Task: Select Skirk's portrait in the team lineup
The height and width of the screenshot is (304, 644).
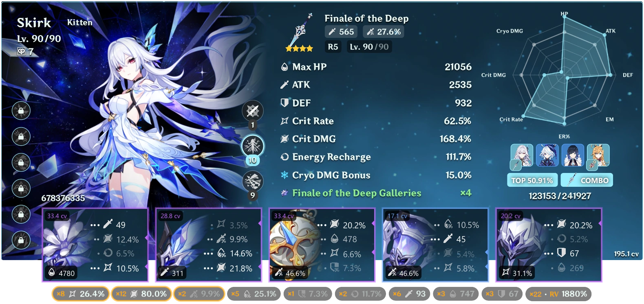Action: point(522,155)
